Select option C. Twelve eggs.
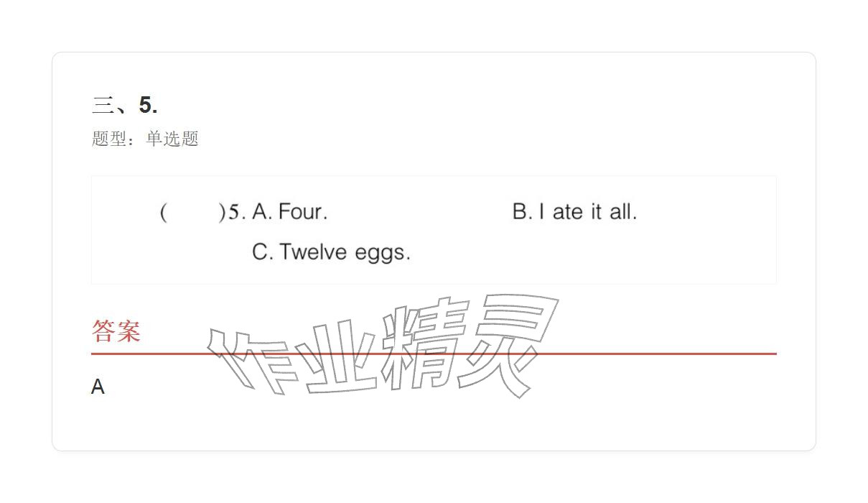Screen dimensions: 868x503 pos(331,252)
